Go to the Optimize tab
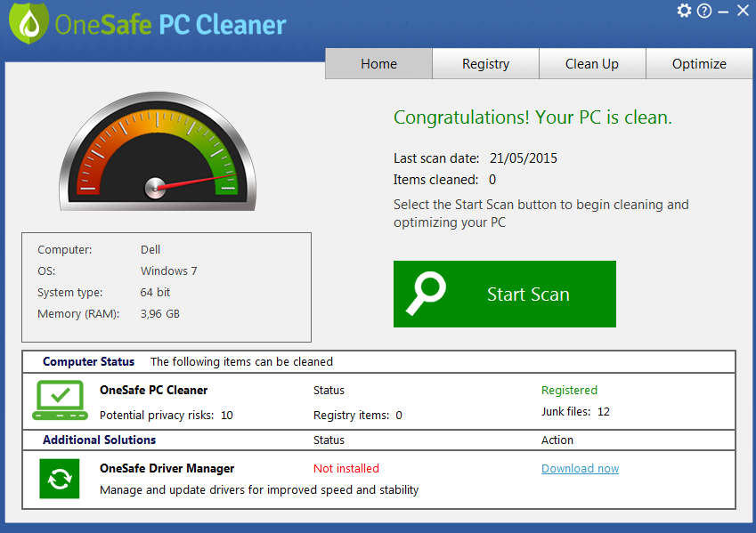Screen dimensions: 756x533 699,63
